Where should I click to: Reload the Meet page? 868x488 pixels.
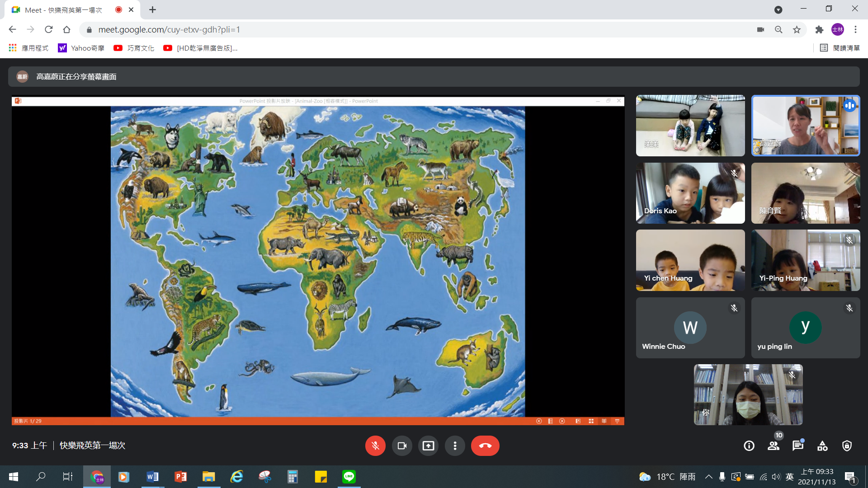pyautogui.click(x=48, y=29)
